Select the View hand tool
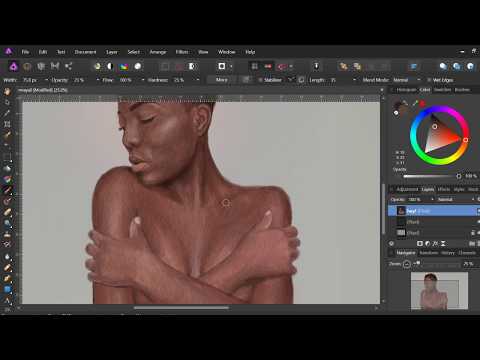 (7, 92)
